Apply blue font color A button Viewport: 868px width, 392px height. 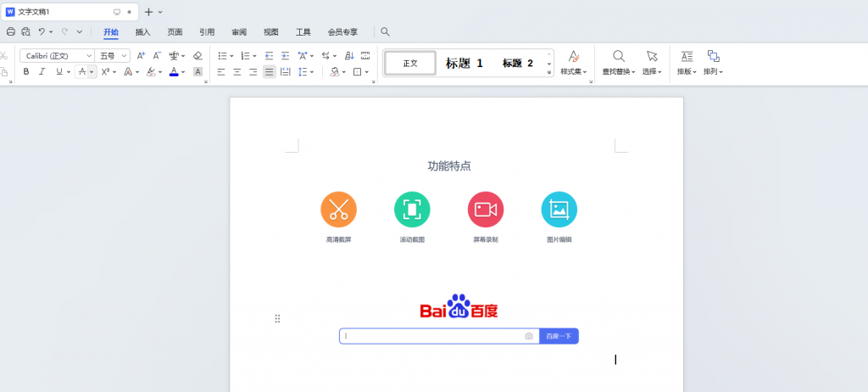point(174,71)
